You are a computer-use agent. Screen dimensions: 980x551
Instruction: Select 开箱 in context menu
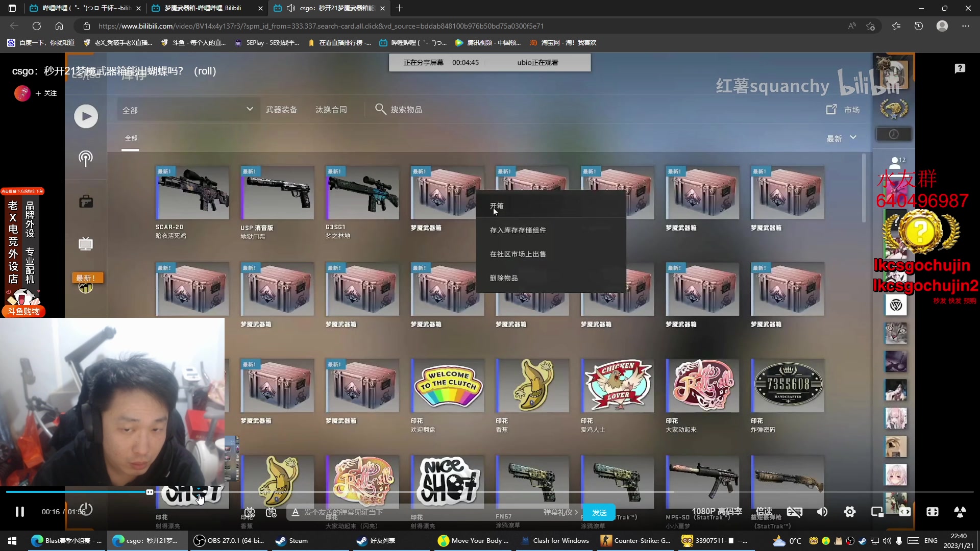551,206
